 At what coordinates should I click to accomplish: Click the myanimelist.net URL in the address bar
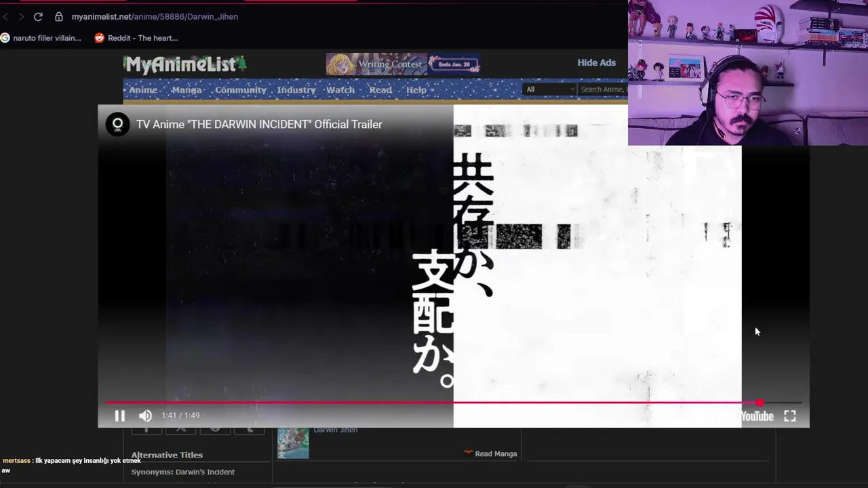coord(155,16)
